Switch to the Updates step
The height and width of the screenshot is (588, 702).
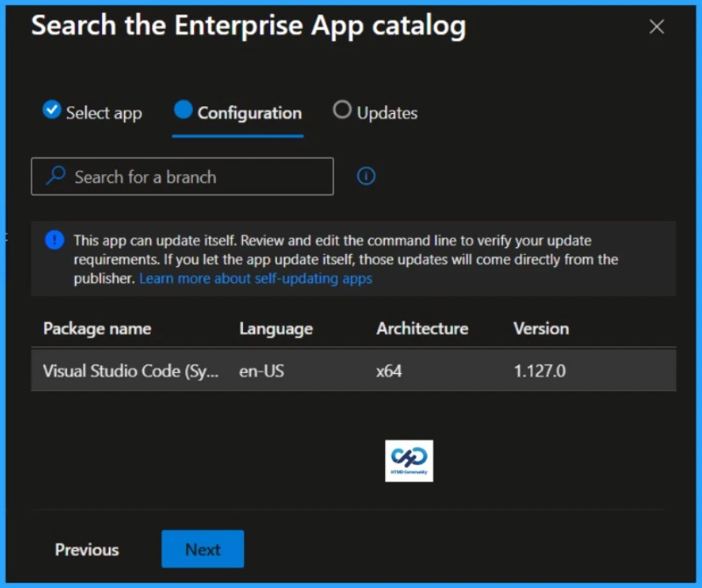click(x=375, y=112)
